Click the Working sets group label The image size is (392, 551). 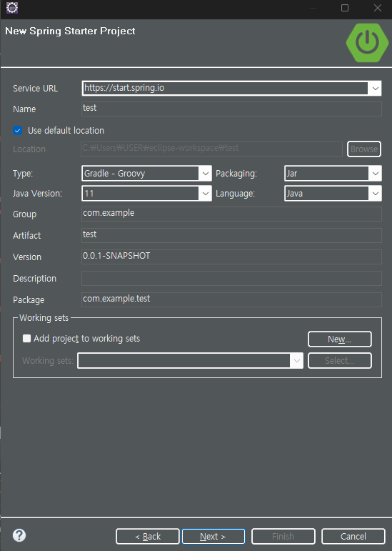coord(44,318)
